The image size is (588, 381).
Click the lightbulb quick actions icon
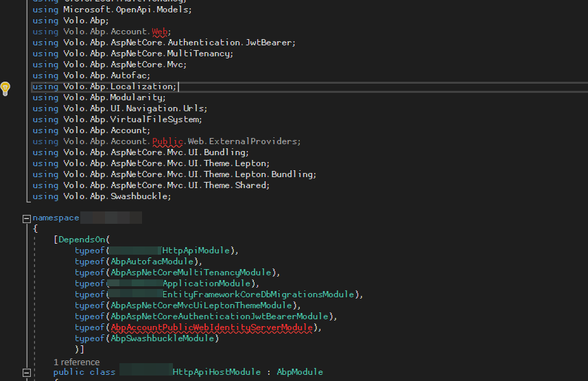click(5, 87)
